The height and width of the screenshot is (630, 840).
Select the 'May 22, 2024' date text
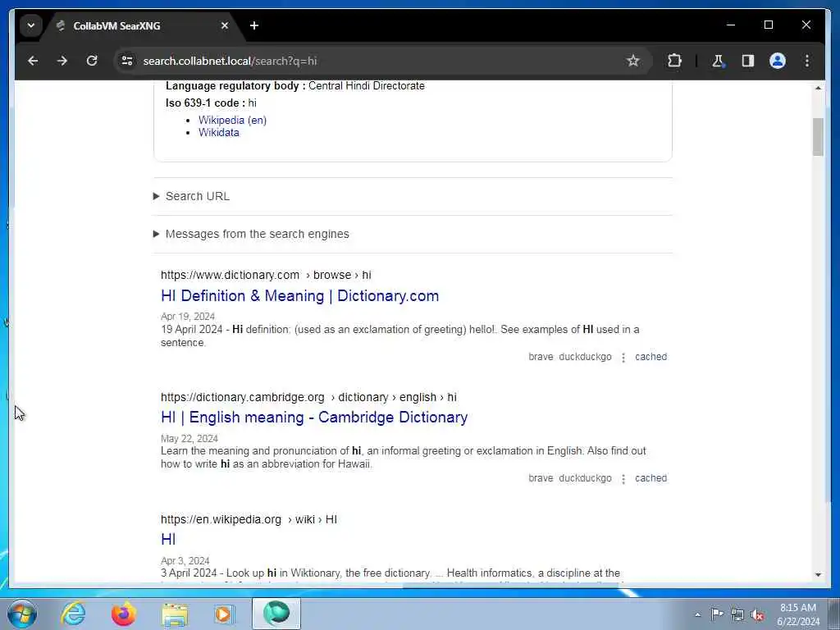(x=189, y=438)
